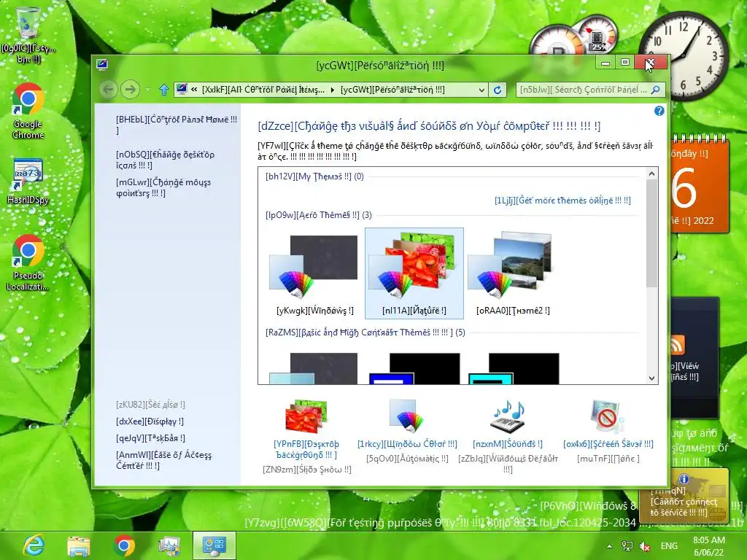
Task: Click the theme list scroll up arrow
Action: click(651, 174)
